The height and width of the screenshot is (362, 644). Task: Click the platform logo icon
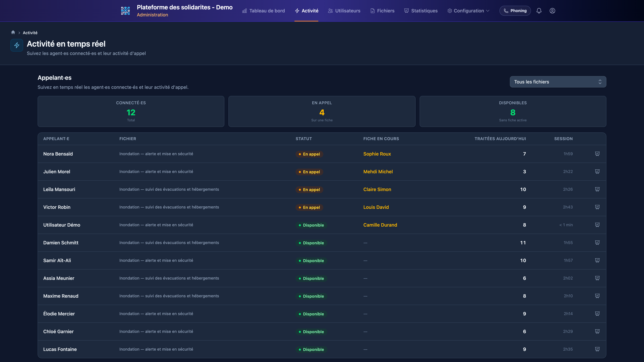tap(125, 11)
